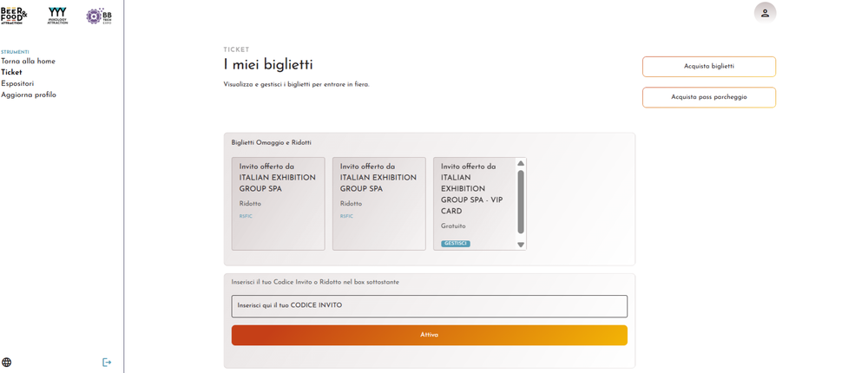Click the GESTISCI badge on VIP card
Viewport: 868px width, 373px height.
[x=456, y=244]
